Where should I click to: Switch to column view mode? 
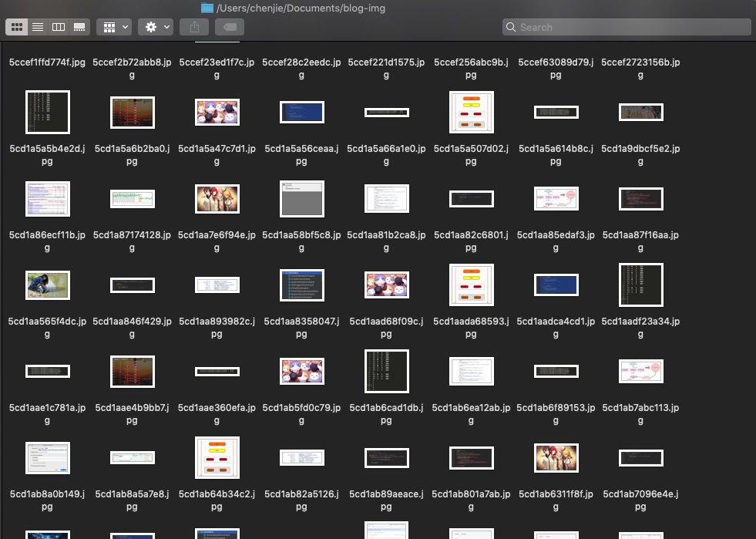click(x=59, y=27)
